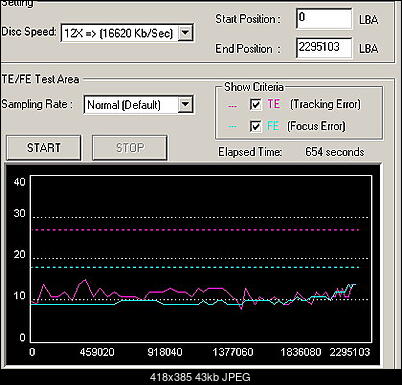The width and height of the screenshot is (402, 385).
Task: Click the 20 y-axis label
Action: tap(19, 255)
